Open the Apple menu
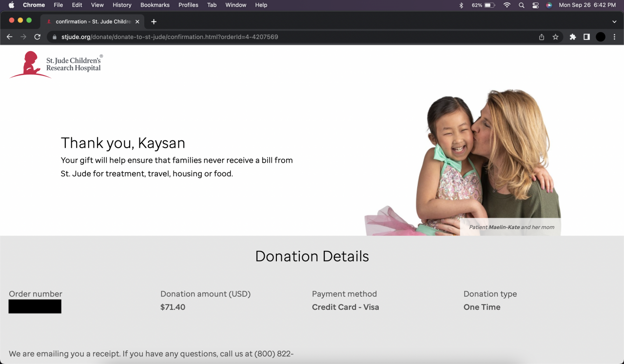The height and width of the screenshot is (364, 624). (x=12, y=5)
